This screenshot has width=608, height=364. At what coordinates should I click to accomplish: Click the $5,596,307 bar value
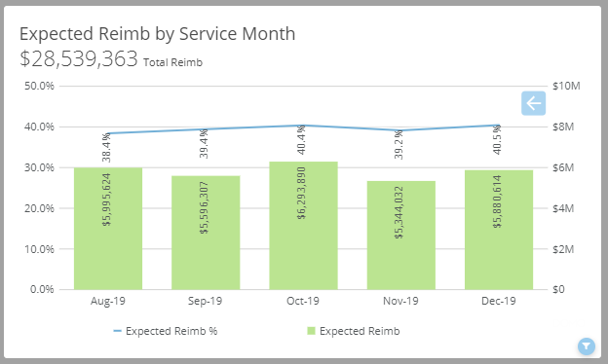[x=204, y=208]
